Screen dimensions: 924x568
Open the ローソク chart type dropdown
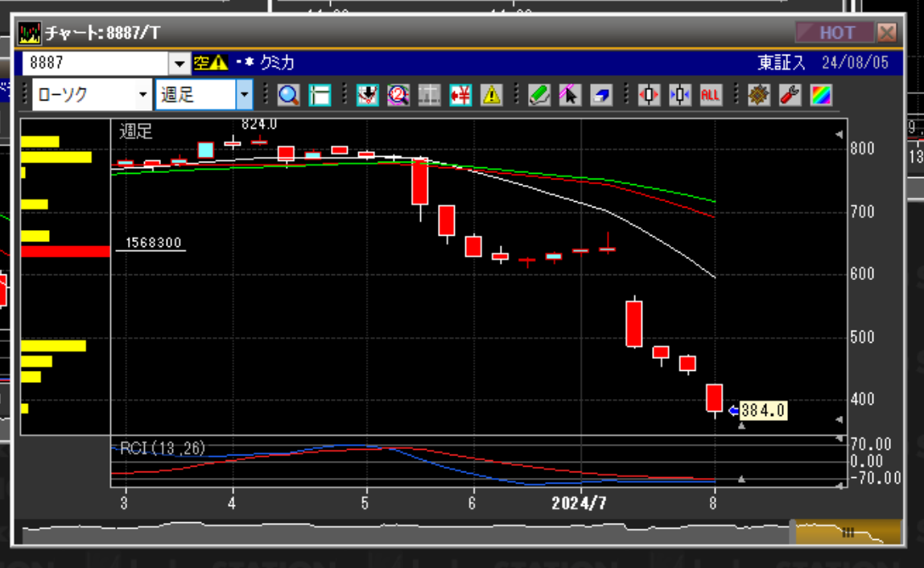143,95
